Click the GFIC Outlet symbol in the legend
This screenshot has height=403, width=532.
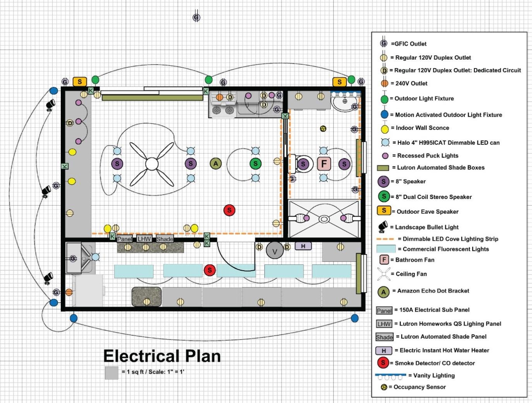point(384,43)
